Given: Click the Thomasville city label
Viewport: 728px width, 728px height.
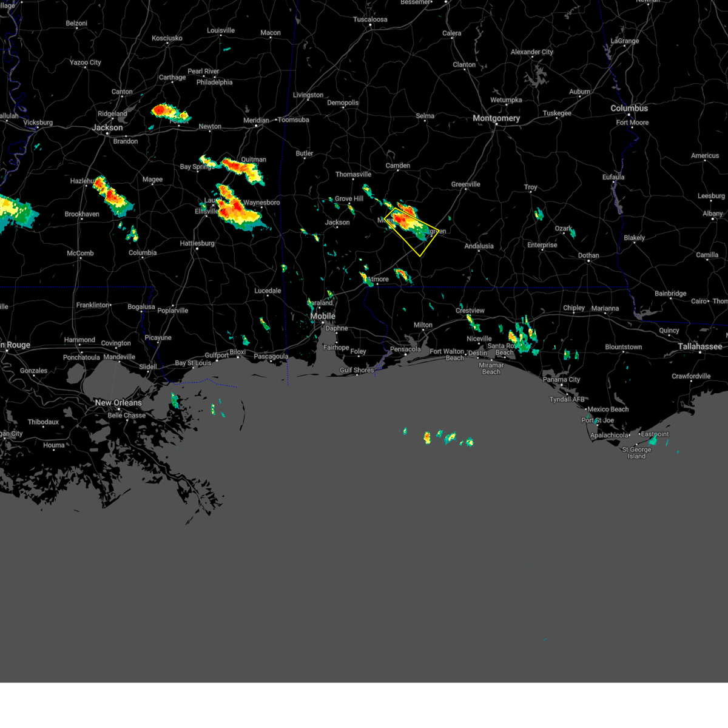Looking at the screenshot, I should (354, 175).
